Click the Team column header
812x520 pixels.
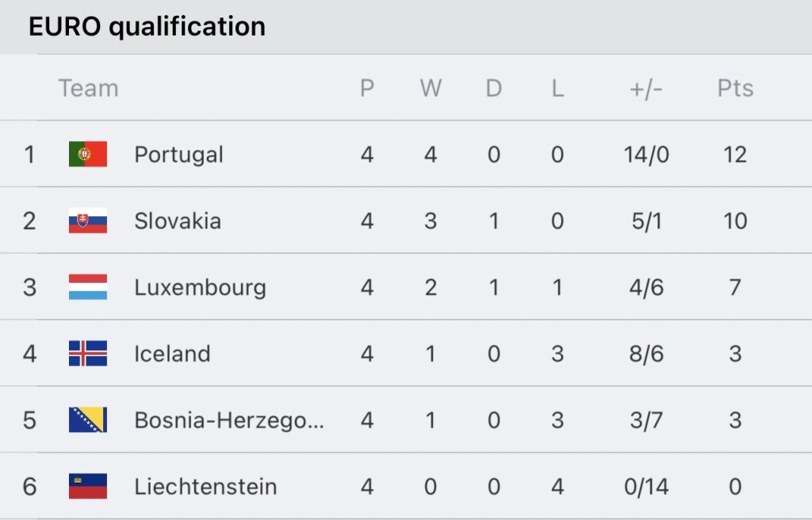pos(89,88)
